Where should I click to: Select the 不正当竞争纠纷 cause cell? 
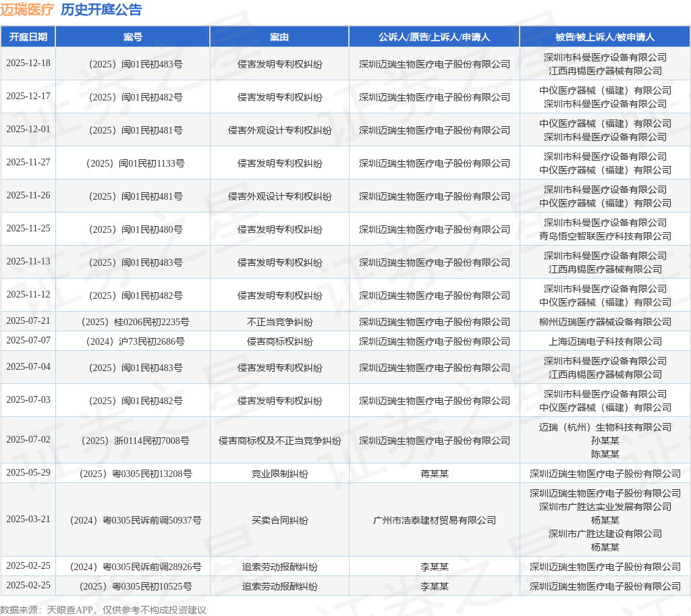point(280,322)
